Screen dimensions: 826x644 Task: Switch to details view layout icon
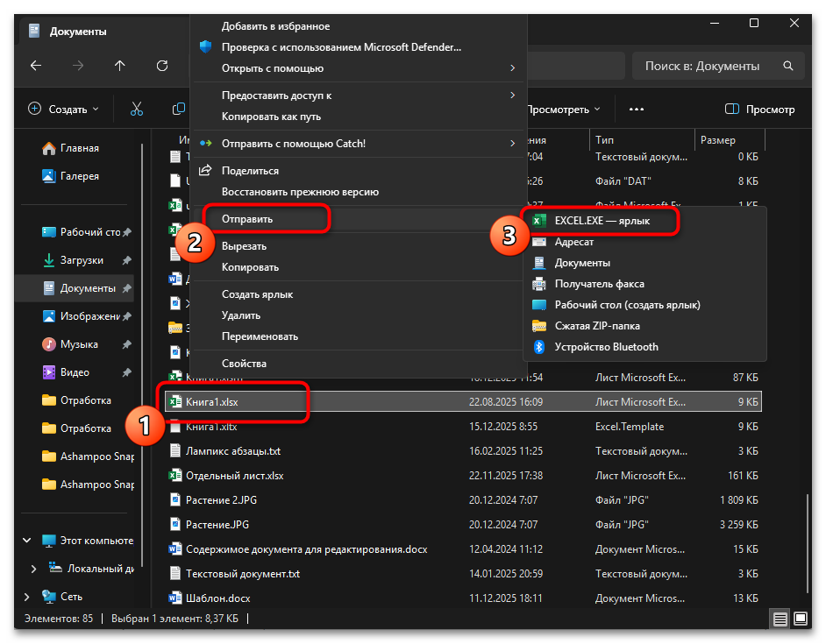point(780,619)
